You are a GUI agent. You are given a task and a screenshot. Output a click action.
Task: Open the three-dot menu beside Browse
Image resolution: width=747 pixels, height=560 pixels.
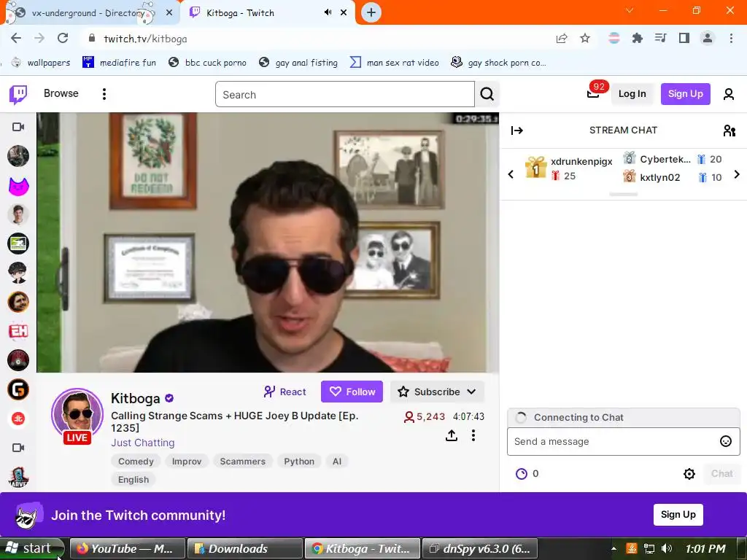point(104,94)
